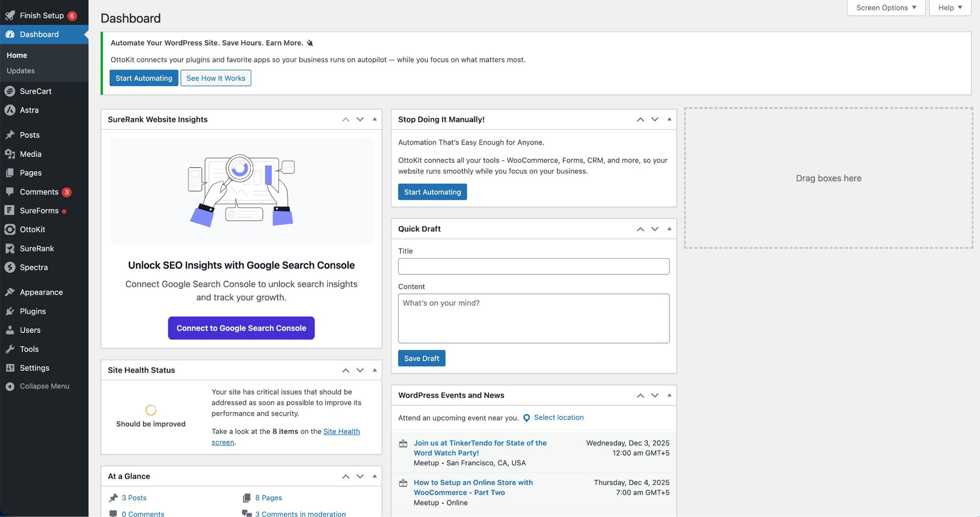980x517 pixels.
Task: Click the OttoKit sidebar icon
Action: pos(11,229)
